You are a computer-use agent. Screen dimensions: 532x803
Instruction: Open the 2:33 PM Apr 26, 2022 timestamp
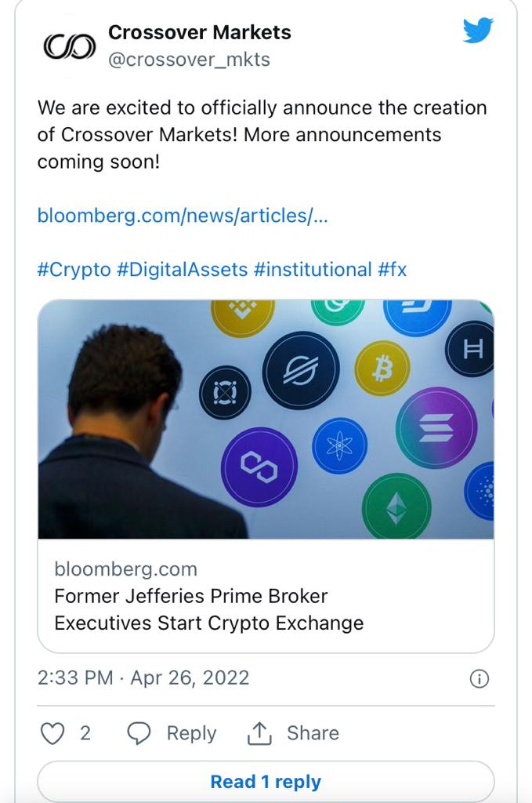pyautogui.click(x=143, y=678)
